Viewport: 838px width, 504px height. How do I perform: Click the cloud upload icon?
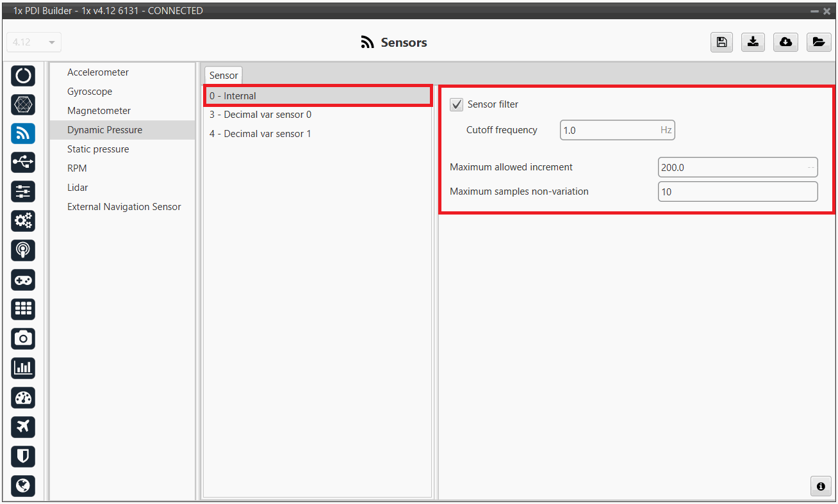(785, 42)
